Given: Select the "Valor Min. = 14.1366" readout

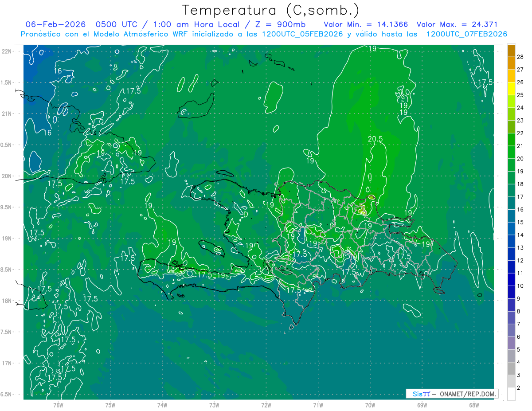Looking at the screenshot, I should pos(366,24).
